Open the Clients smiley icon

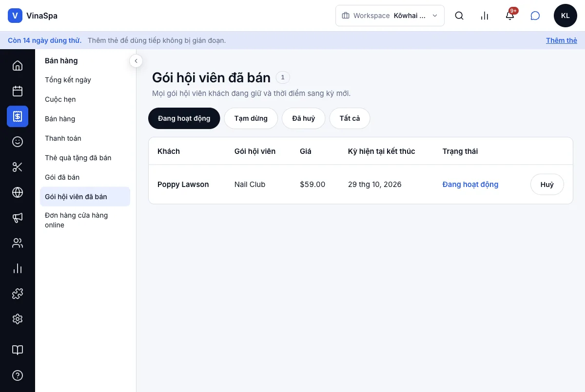[x=18, y=142]
